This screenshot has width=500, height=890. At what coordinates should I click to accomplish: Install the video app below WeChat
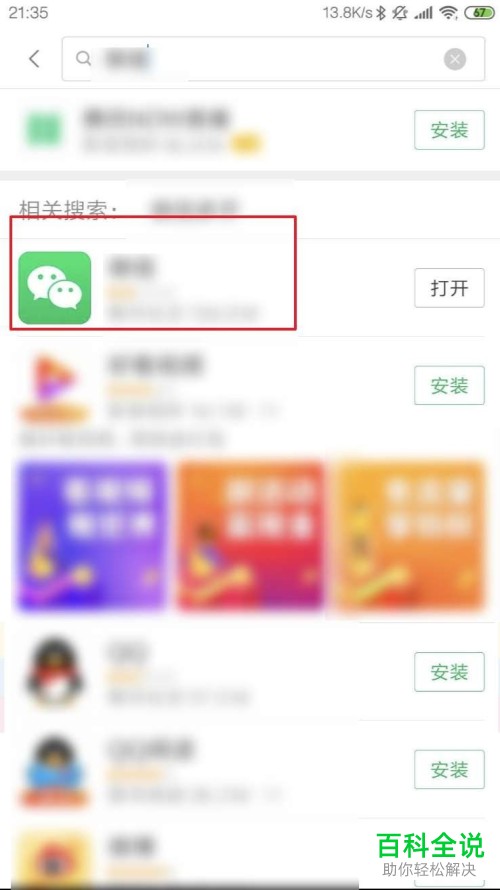tap(449, 385)
